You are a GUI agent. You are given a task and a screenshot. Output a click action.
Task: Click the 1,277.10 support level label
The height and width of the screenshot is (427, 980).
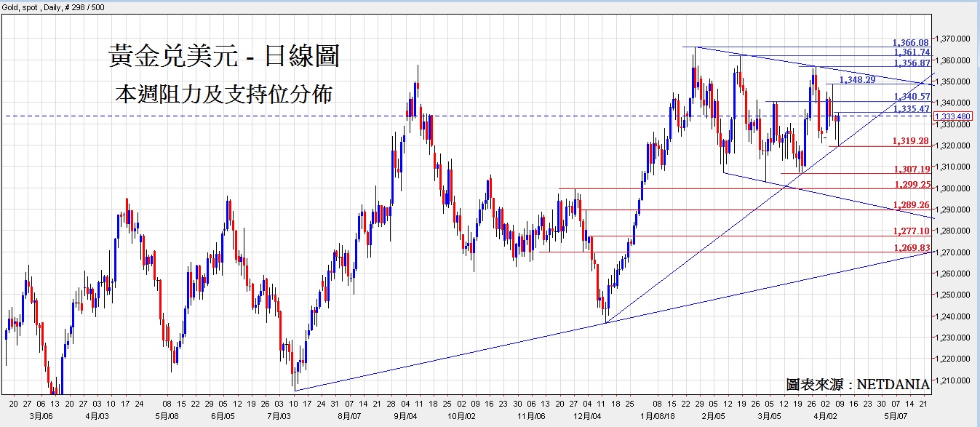[x=911, y=231]
